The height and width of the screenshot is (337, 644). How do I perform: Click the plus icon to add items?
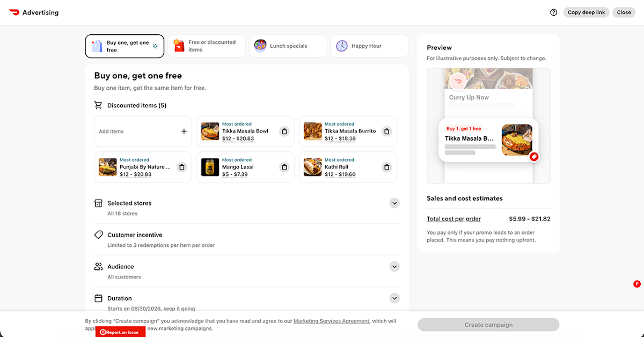[184, 131]
